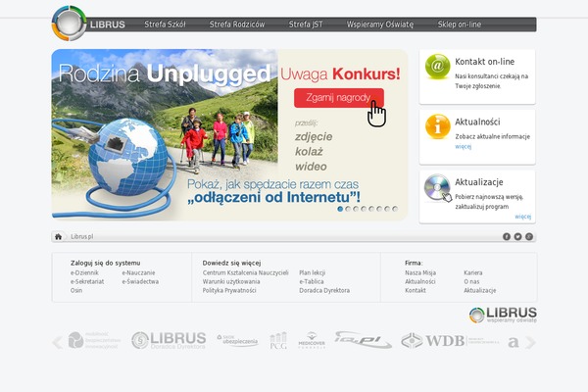Show next partner logos with right arrow
Viewport: 588px width, 392px height.
click(530, 342)
